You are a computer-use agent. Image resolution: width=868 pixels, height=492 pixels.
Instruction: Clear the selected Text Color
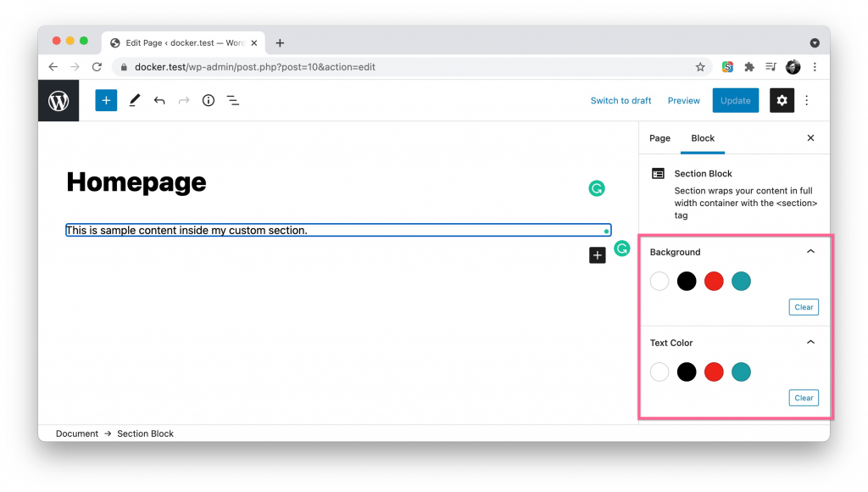click(x=804, y=397)
